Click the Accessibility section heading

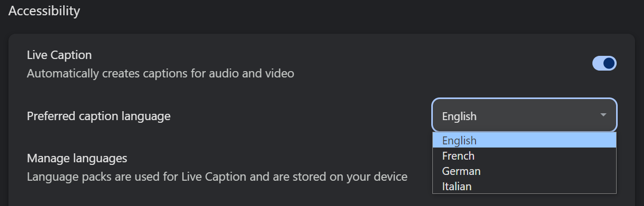(44, 11)
